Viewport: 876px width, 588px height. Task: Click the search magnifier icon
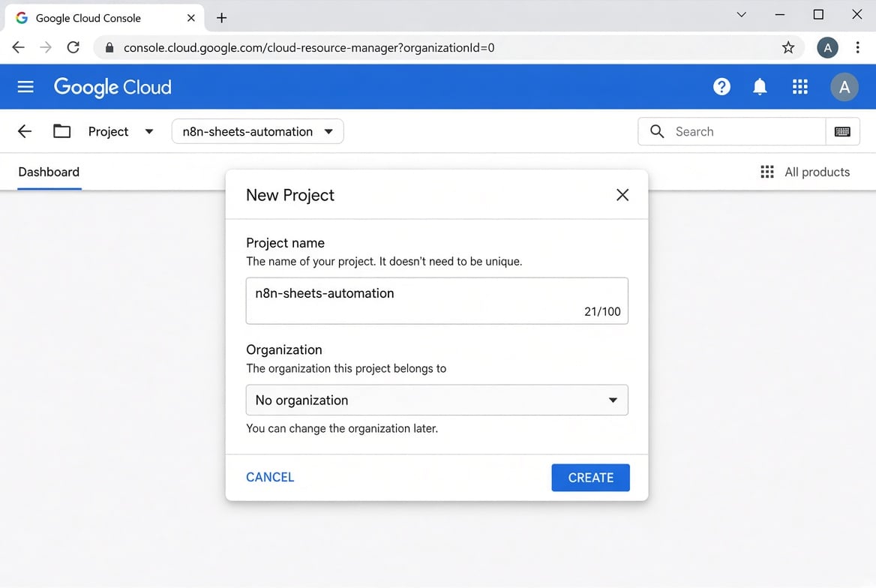tap(657, 131)
